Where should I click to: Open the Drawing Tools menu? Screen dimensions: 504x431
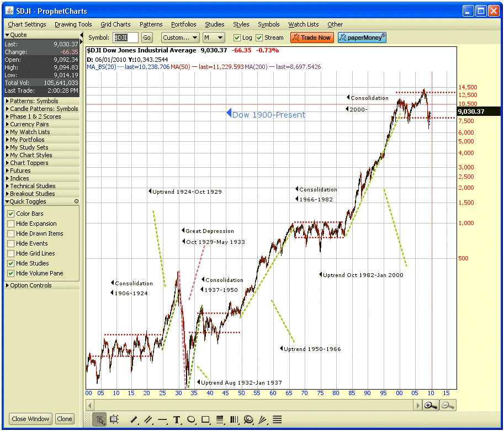pyautogui.click(x=73, y=24)
